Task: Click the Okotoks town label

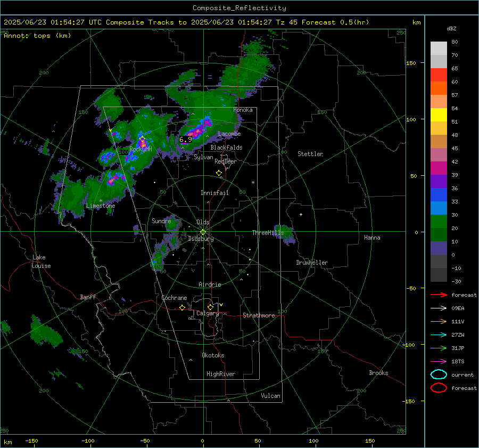Action: pos(213,355)
